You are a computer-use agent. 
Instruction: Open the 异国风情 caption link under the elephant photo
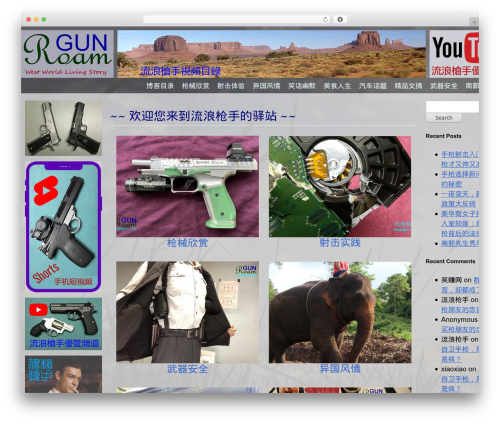[x=340, y=369]
